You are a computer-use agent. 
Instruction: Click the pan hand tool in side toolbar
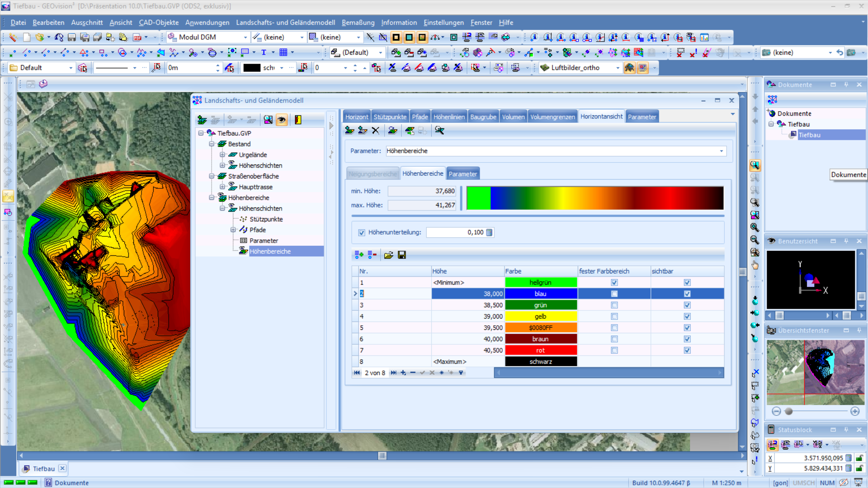755,265
